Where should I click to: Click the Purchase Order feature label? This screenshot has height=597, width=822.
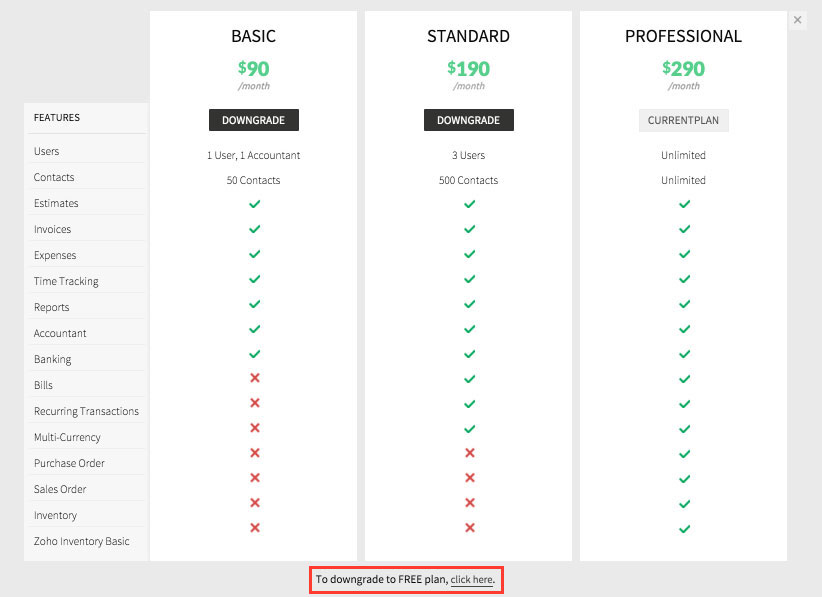pos(69,463)
